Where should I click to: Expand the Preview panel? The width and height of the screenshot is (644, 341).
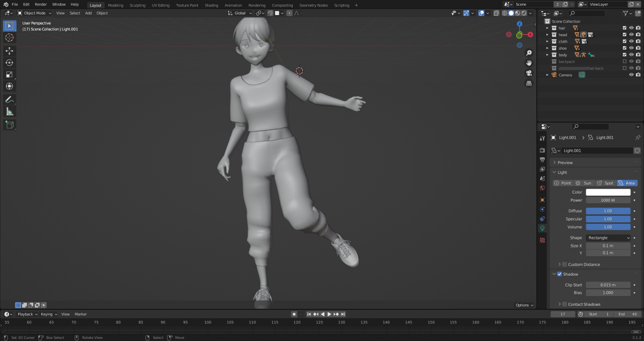tap(565, 162)
